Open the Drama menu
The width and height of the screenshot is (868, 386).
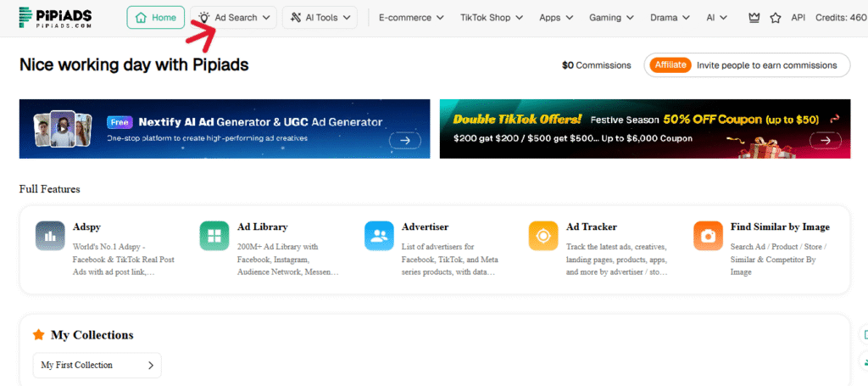click(670, 18)
